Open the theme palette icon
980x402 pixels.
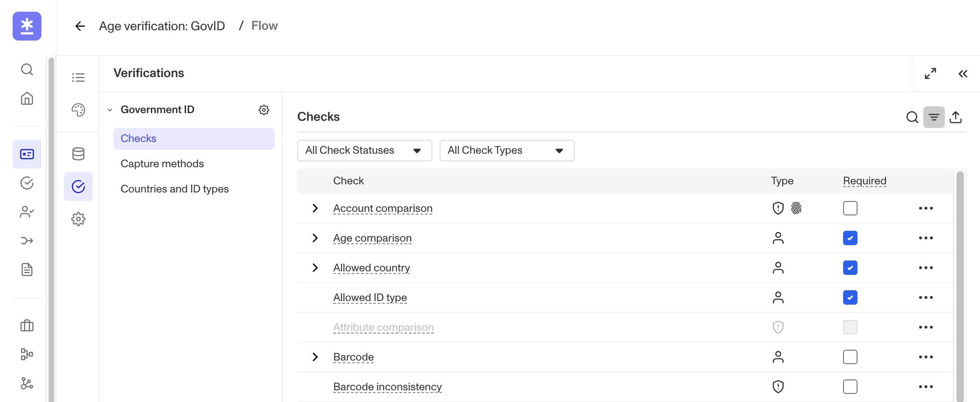[78, 110]
